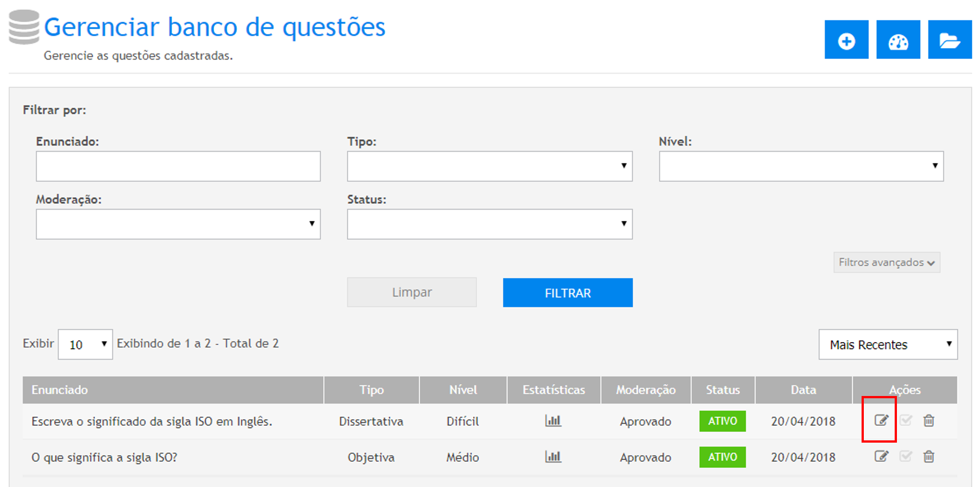Delete the 'O que significa' question

point(929,456)
